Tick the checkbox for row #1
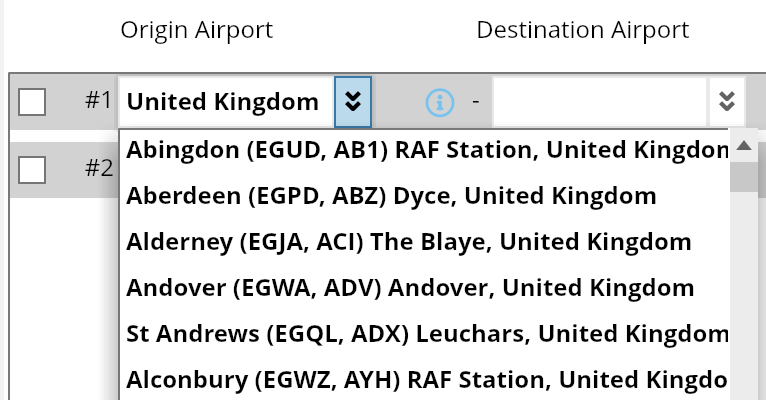This screenshot has height=400, width=766. point(32,102)
